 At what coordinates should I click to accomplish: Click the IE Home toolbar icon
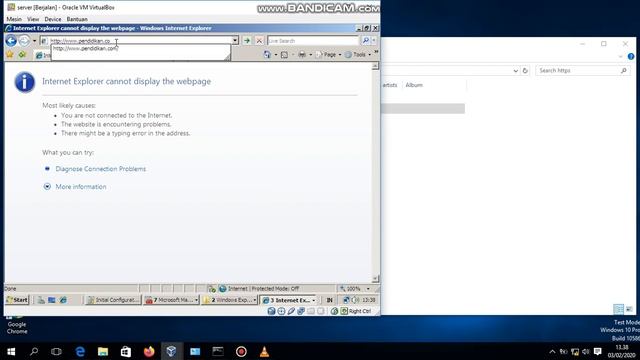pos(267,55)
